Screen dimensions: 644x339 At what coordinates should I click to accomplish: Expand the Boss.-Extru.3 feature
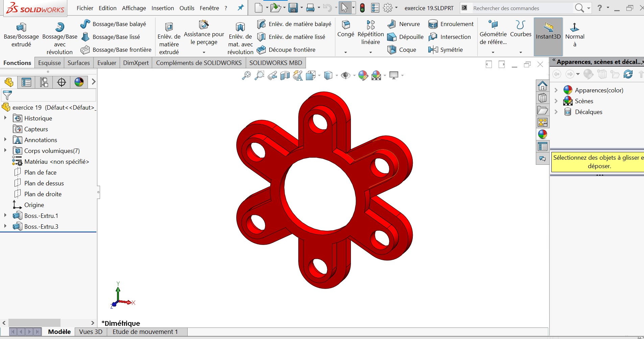(5, 226)
